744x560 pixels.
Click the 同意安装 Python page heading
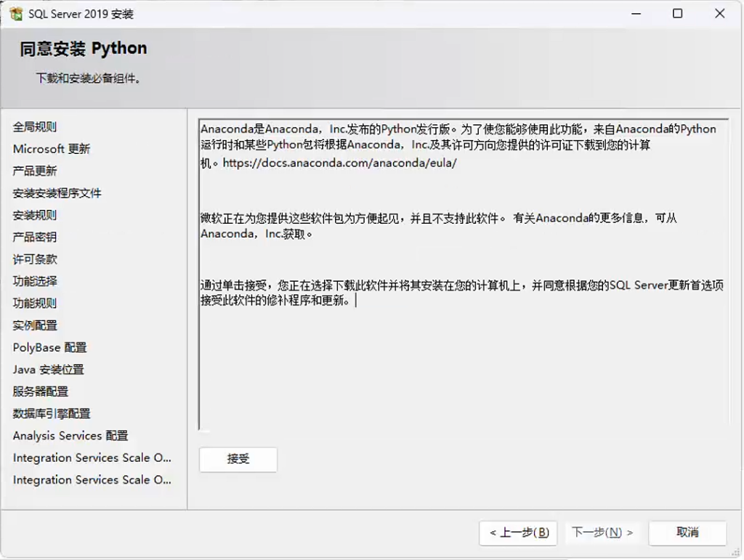[84, 49]
